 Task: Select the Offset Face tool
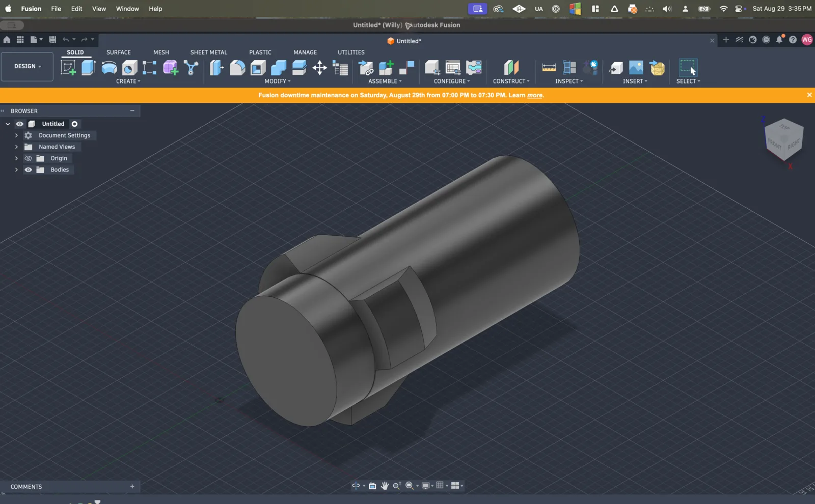point(299,68)
